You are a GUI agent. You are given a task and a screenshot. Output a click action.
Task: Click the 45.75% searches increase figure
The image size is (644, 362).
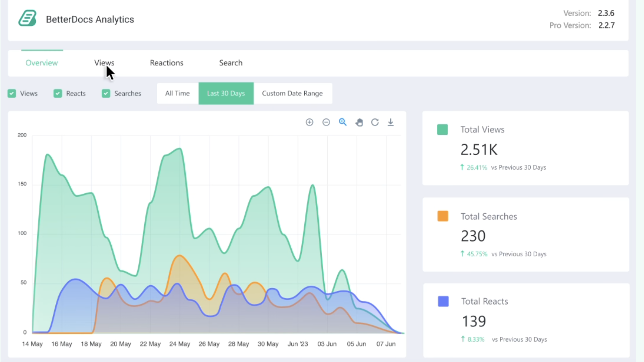477,254
